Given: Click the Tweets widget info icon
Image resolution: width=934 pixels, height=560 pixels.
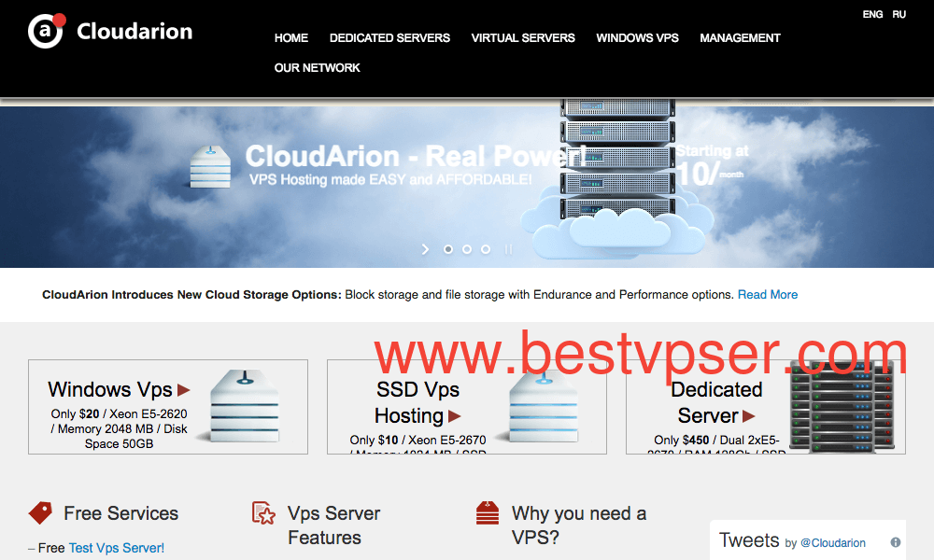Looking at the screenshot, I should (896, 542).
